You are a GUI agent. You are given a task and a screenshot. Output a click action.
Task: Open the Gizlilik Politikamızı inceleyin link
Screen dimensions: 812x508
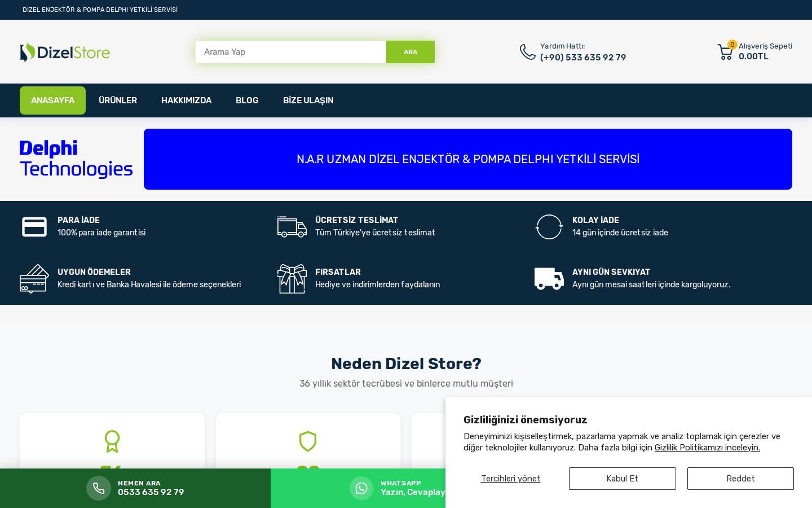tap(707, 448)
